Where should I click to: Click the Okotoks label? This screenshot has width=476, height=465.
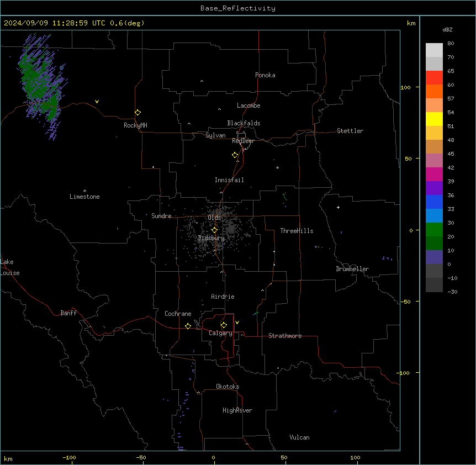point(228,387)
